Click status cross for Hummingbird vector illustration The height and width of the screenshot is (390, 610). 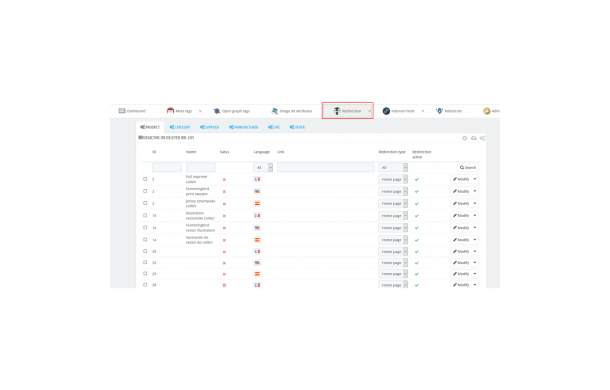click(224, 228)
